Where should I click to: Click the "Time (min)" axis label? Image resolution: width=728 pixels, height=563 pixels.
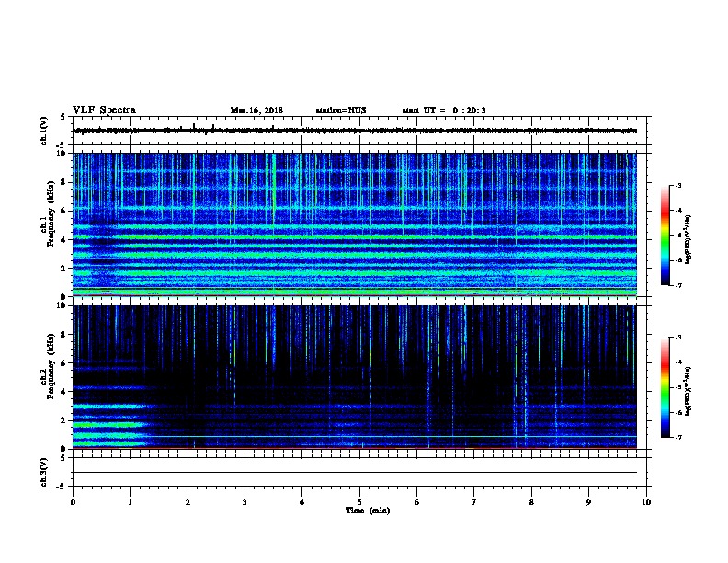(x=368, y=511)
